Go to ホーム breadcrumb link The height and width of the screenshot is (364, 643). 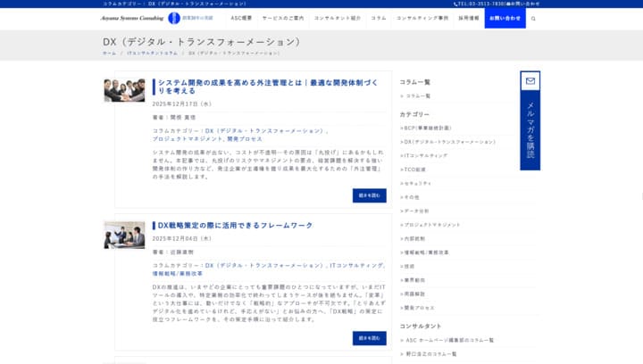pos(109,54)
